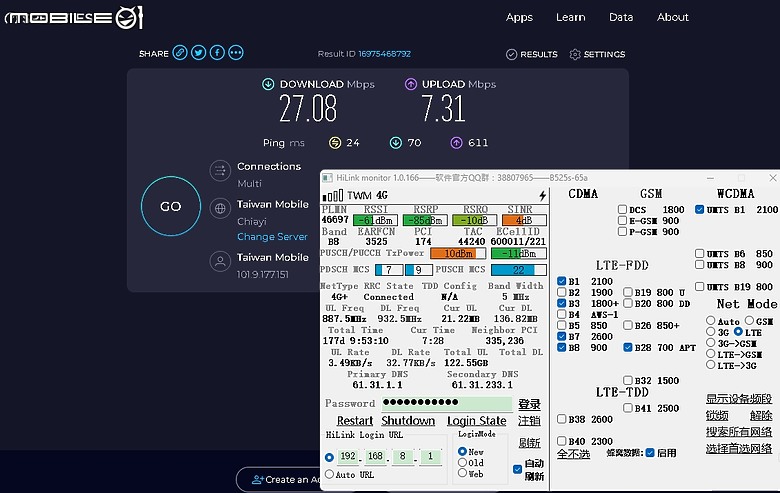Image resolution: width=780 pixels, height=493 pixels.
Task: Share result on Twitter
Action: [198, 53]
